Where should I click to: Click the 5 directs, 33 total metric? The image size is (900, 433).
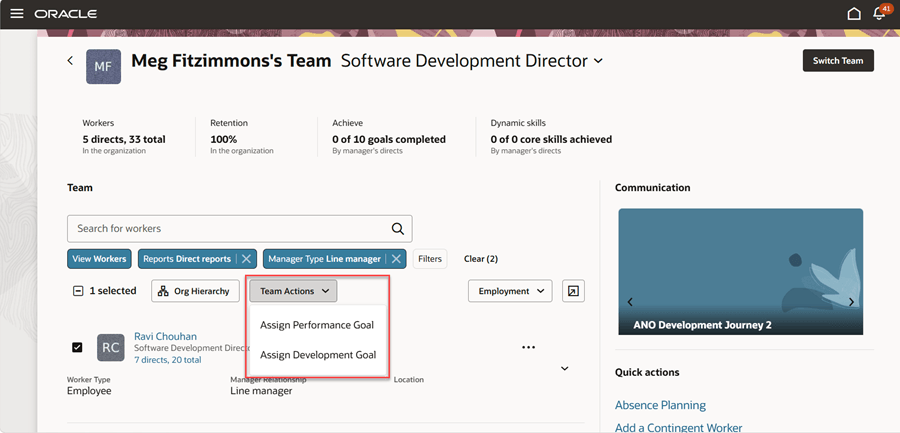(x=124, y=139)
